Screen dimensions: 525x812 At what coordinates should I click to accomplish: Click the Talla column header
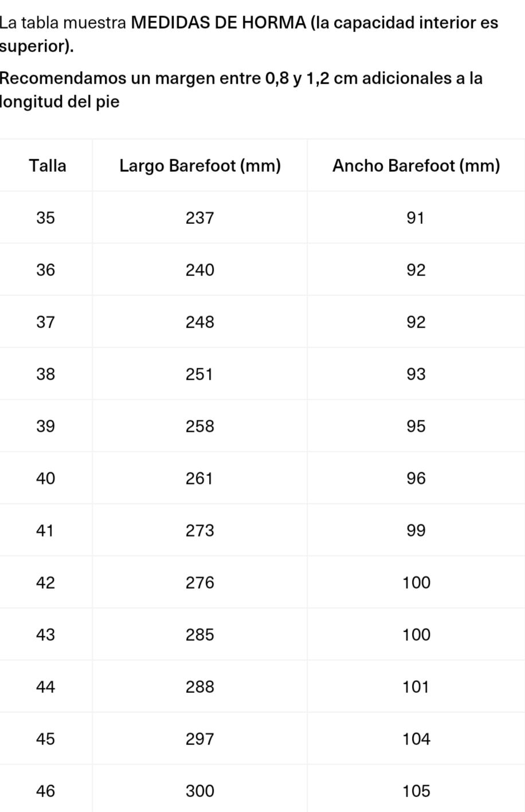(x=48, y=166)
